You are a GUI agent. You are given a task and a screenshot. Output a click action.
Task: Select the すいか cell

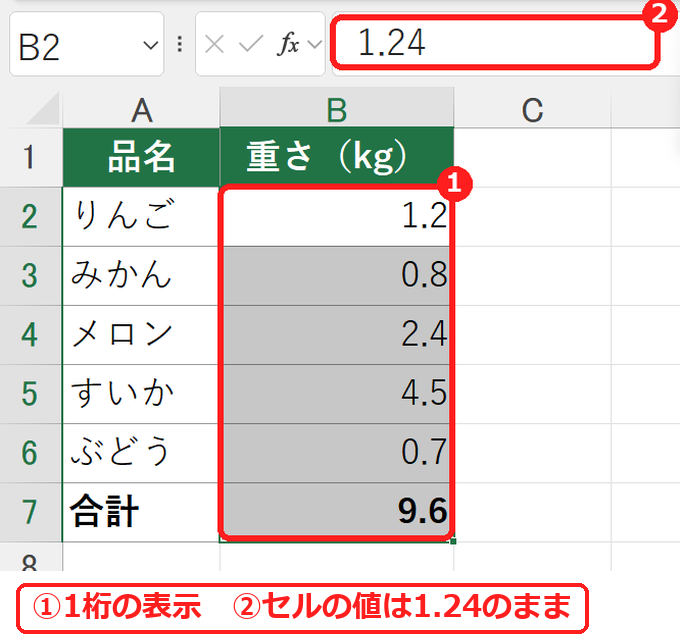point(141,394)
